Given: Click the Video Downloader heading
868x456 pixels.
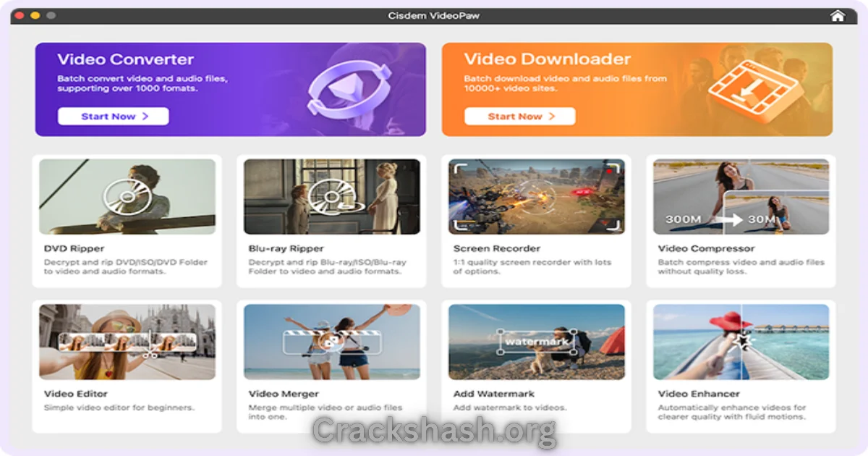Looking at the screenshot, I should [548, 59].
